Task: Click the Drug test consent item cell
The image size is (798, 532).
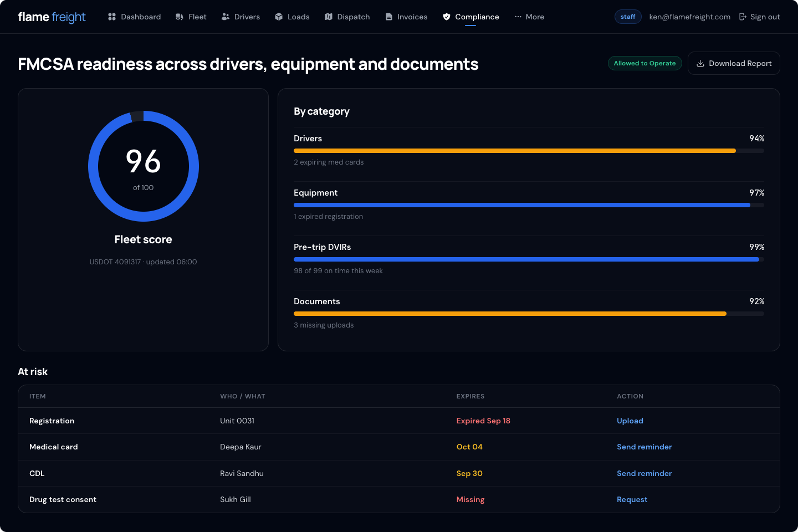Action: click(x=63, y=499)
